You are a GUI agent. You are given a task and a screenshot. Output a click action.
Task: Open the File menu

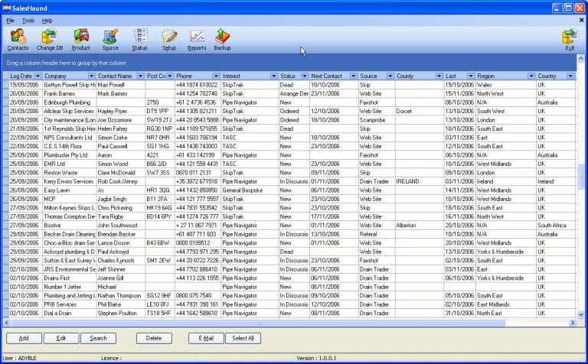11,20
